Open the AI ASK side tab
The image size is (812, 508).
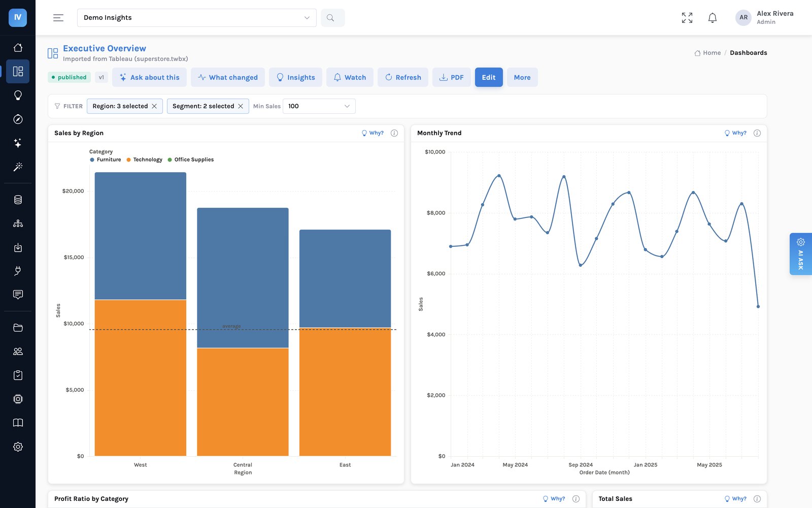801,254
